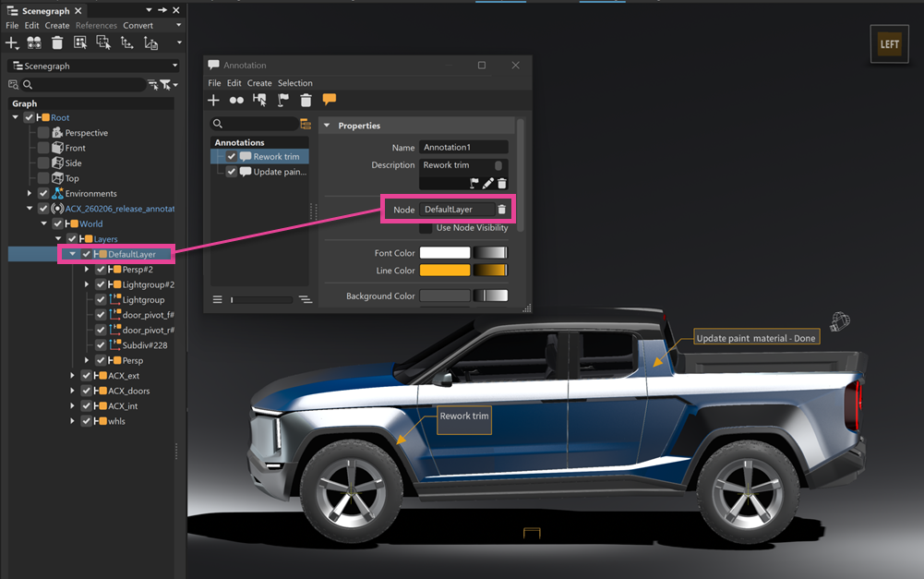The width and height of the screenshot is (924, 579).
Task: Click the filter funnel icon beside Scenegraph search
Action: tap(165, 85)
